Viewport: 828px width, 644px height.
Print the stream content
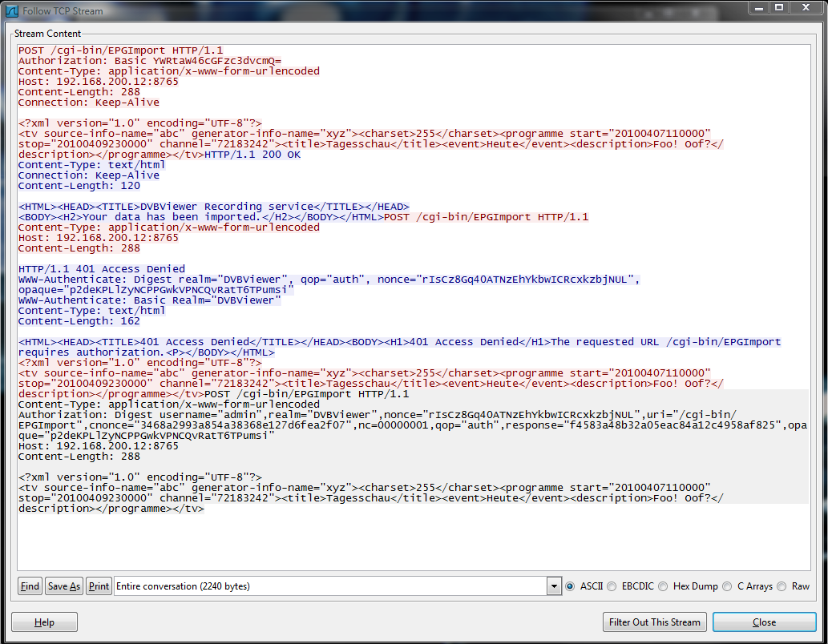99,586
